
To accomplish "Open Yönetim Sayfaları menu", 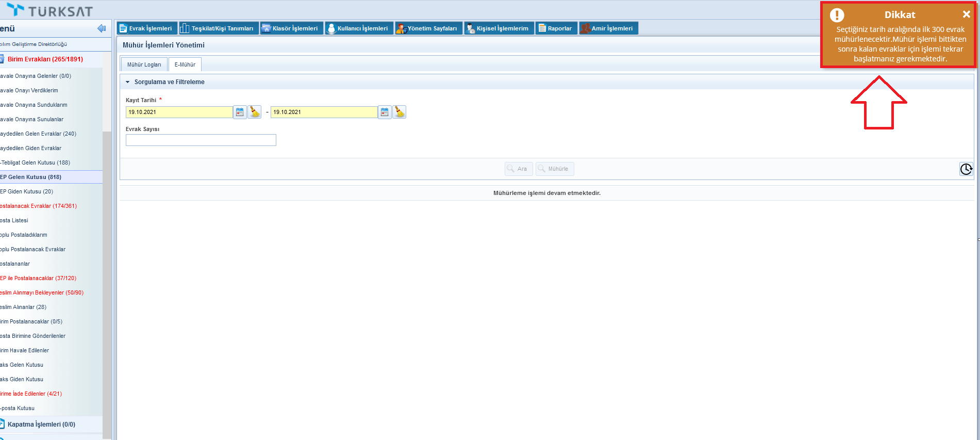I will click(428, 28).
